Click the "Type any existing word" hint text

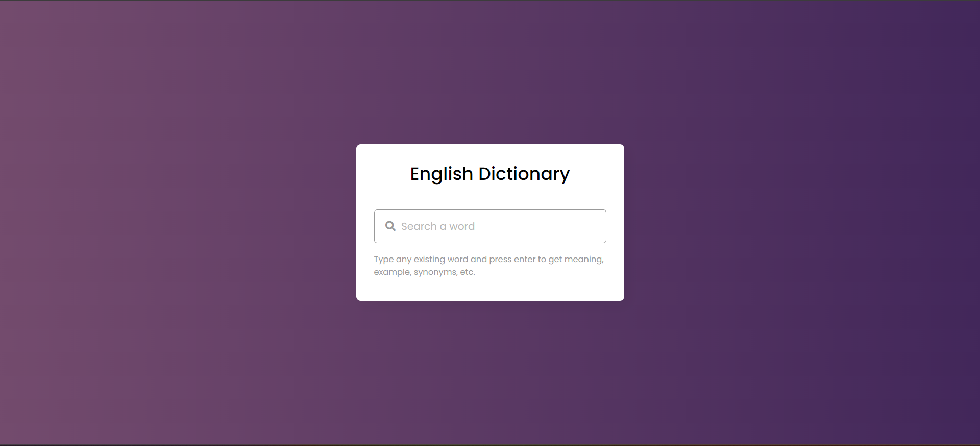click(488, 266)
